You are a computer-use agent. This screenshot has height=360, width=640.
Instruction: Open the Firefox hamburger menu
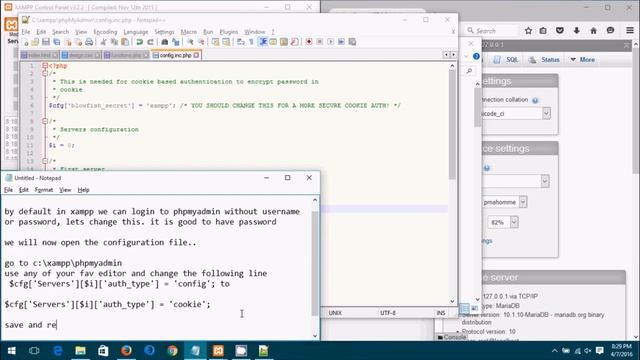630,31
